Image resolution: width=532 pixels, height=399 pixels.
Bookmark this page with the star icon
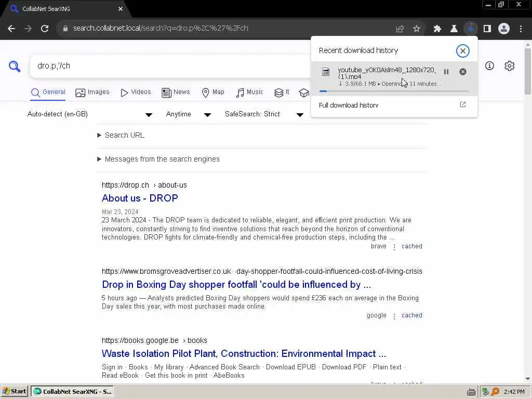pyautogui.click(x=417, y=29)
